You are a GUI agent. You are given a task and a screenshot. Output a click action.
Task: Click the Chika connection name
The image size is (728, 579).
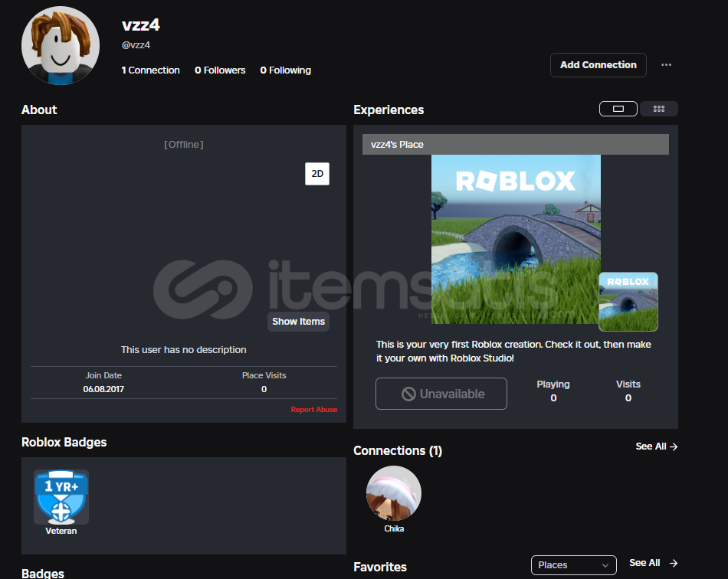394,528
